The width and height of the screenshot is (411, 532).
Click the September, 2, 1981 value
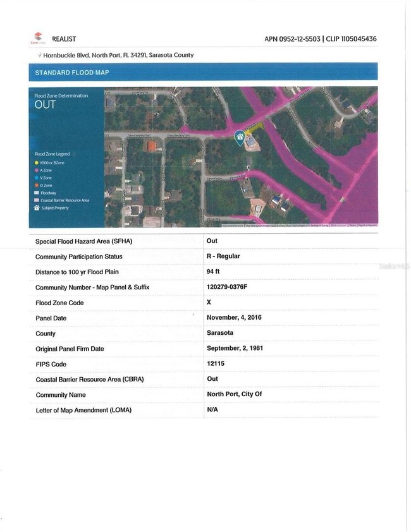235,348
